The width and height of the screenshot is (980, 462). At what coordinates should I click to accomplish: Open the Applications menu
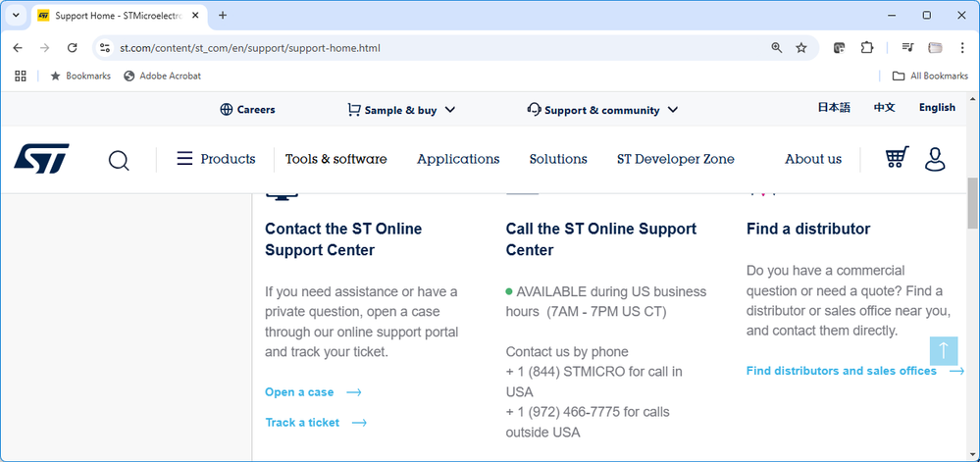click(458, 159)
